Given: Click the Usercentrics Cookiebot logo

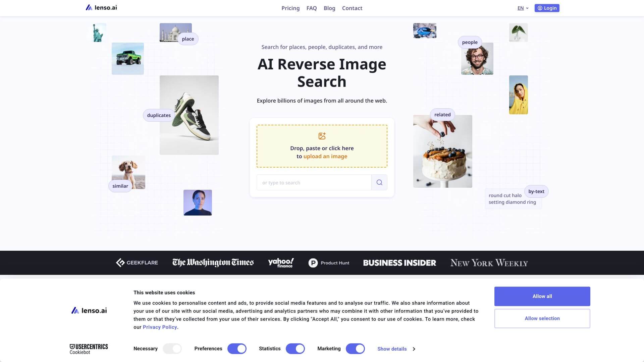Looking at the screenshot, I should tap(89, 348).
